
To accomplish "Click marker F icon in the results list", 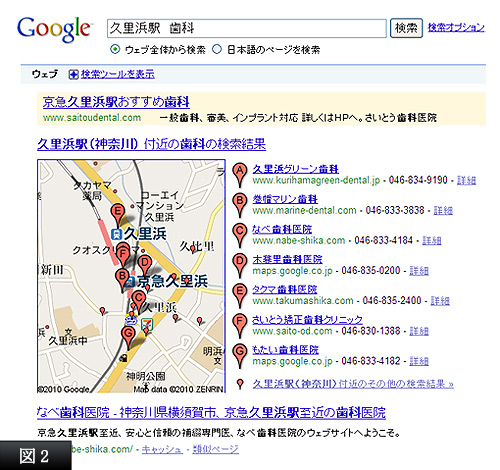I will point(240,325).
